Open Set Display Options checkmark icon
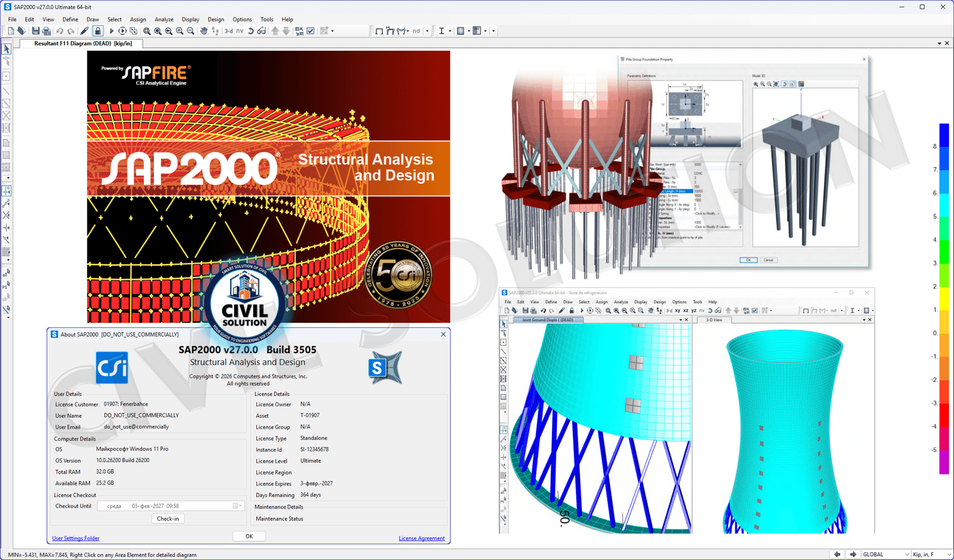The image size is (954, 560). click(310, 31)
